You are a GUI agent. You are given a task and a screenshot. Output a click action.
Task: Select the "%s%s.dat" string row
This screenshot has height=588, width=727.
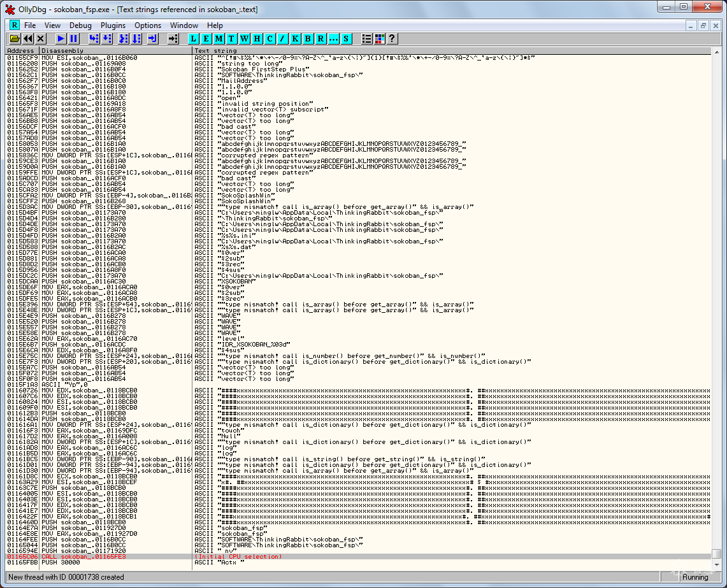[x=358, y=247]
